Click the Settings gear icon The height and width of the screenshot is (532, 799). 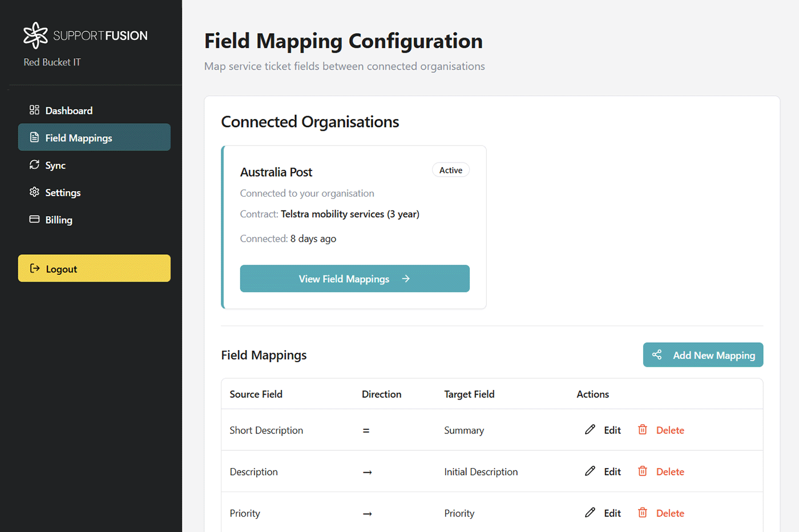(34, 192)
